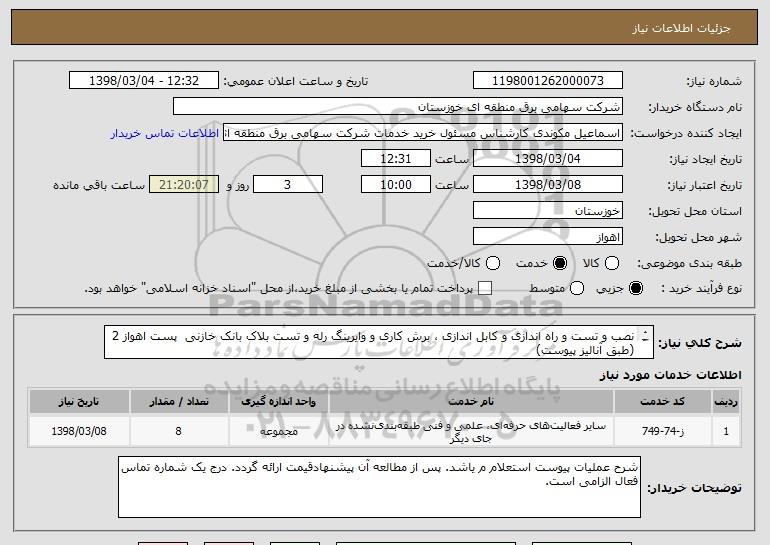Select متوسط purchase type radio

point(559,289)
